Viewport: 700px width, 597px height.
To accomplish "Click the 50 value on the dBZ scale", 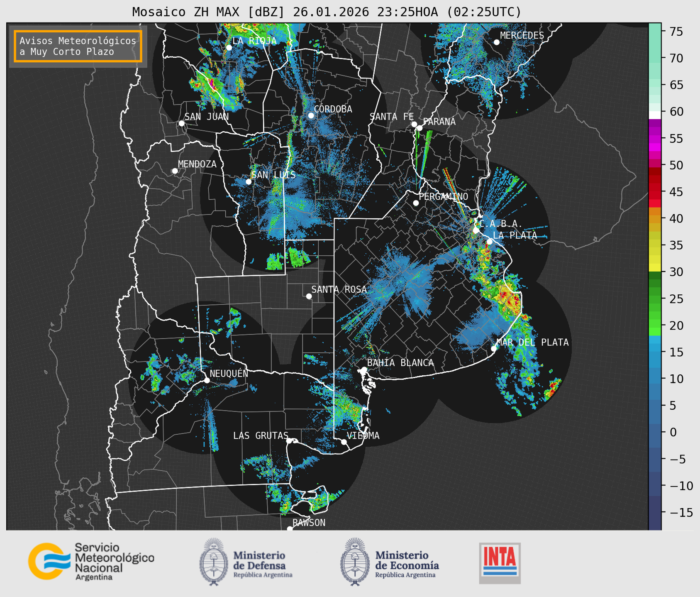I will (676, 165).
